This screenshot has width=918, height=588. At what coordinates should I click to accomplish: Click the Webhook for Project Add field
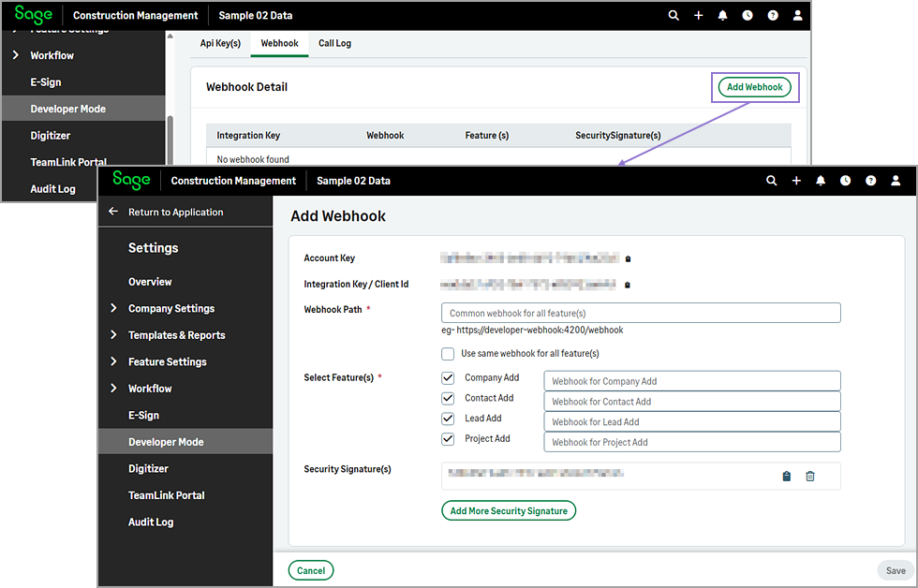tap(692, 442)
